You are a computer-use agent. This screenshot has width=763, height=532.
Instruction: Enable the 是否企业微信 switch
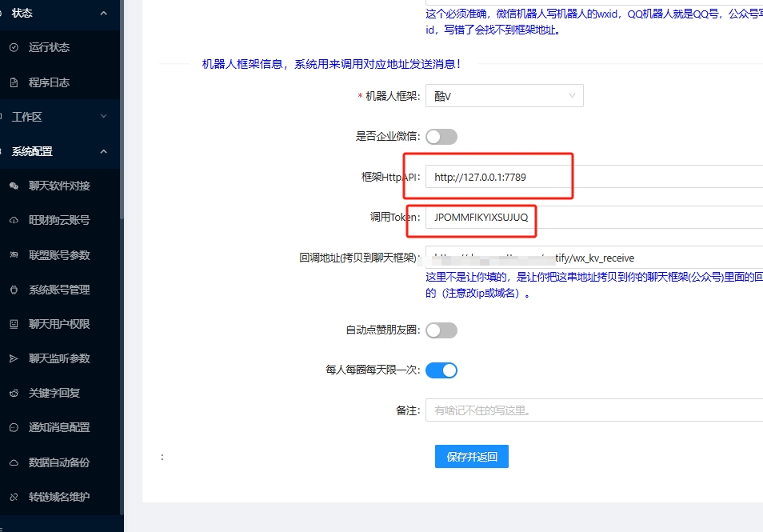441,136
